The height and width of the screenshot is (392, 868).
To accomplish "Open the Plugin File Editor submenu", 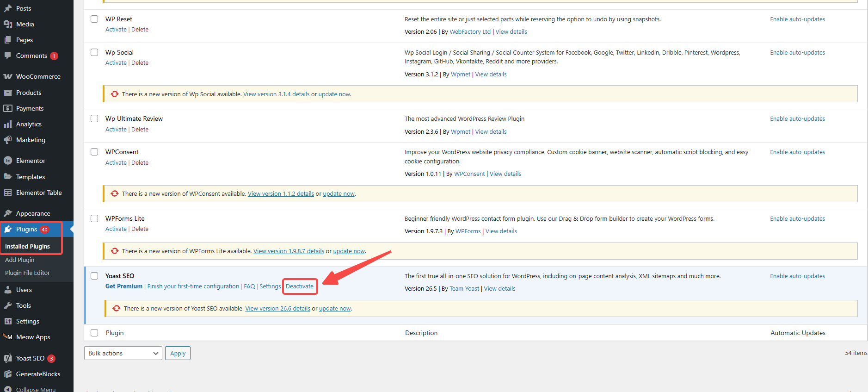I will tap(27, 273).
